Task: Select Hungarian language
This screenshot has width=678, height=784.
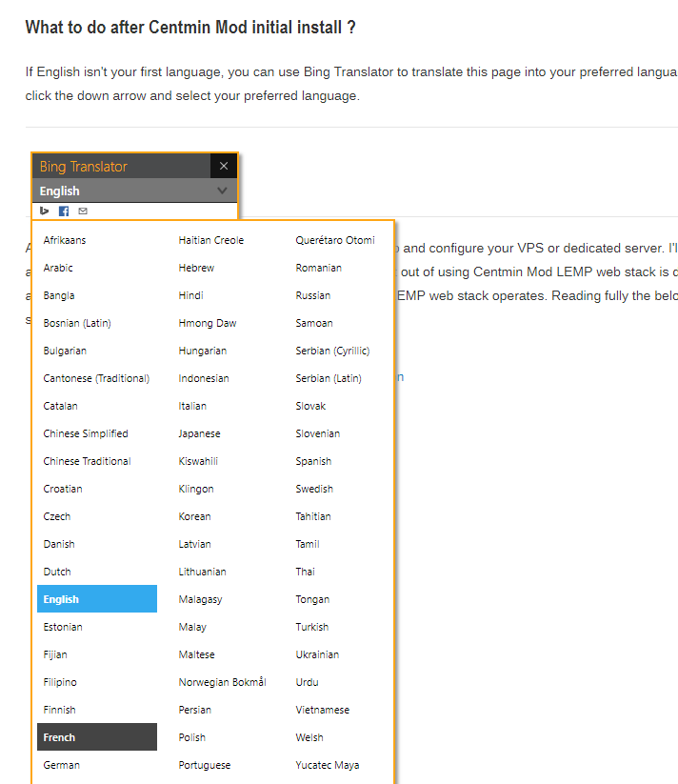Action: pyautogui.click(x=202, y=351)
